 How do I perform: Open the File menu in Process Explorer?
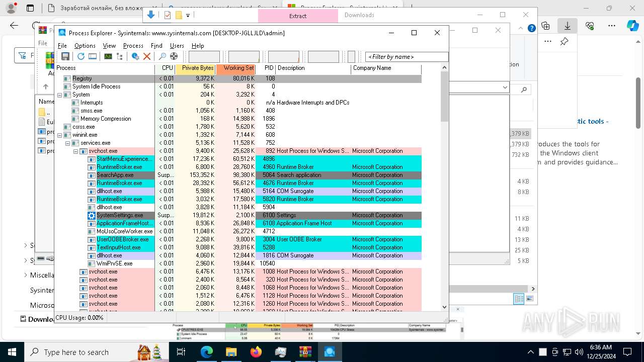click(62, 46)
